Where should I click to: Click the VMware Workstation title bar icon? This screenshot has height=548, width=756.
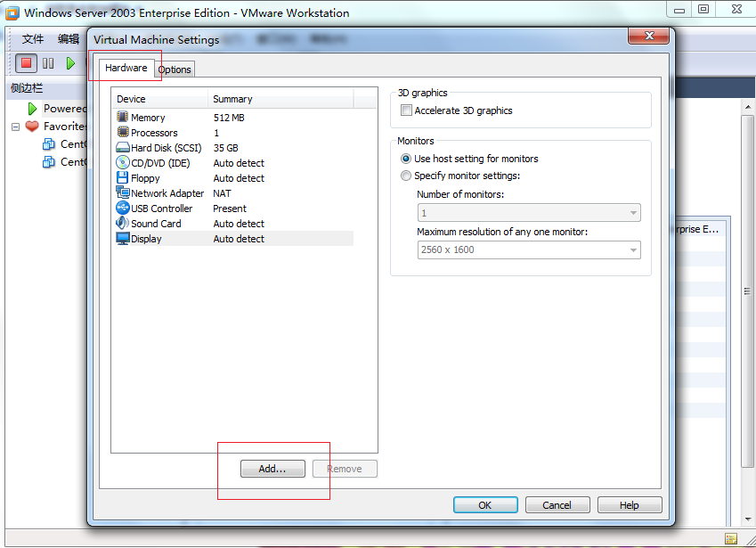coord(12,13)
